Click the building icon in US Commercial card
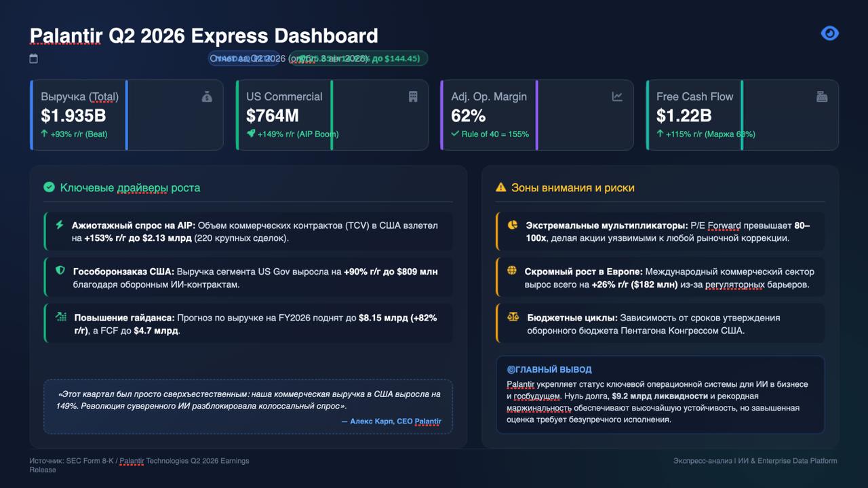Image resolution: width=868 pixels, height=488 pixels. tap(413, 97)
